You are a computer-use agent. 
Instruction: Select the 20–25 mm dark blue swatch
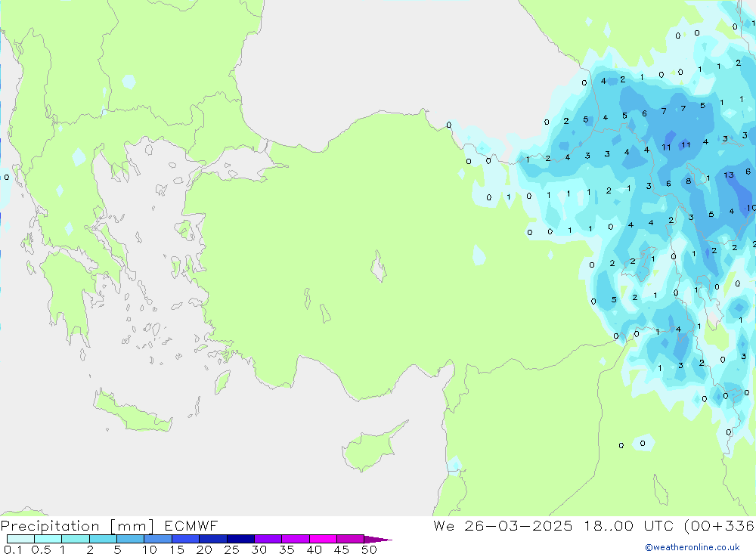click(213, 539)
